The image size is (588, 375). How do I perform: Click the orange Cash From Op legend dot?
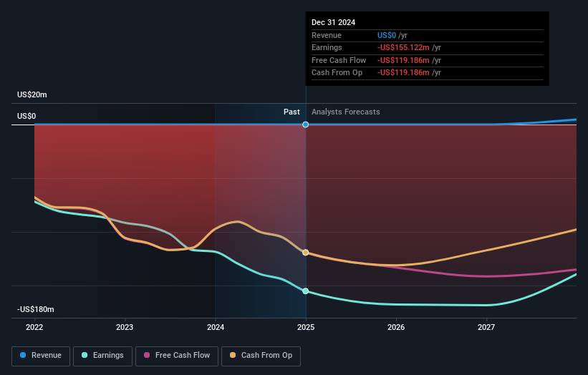[233, 355]
